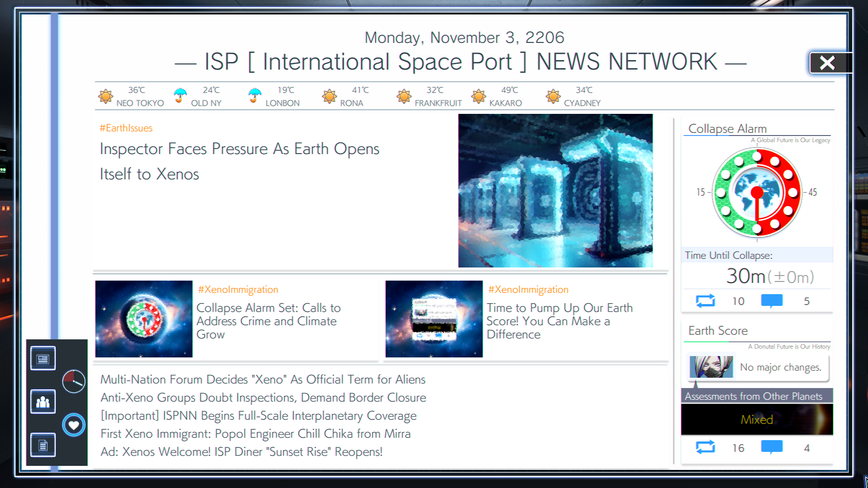
Task: Toggle the heart reaction button
Action: point(73,425)
